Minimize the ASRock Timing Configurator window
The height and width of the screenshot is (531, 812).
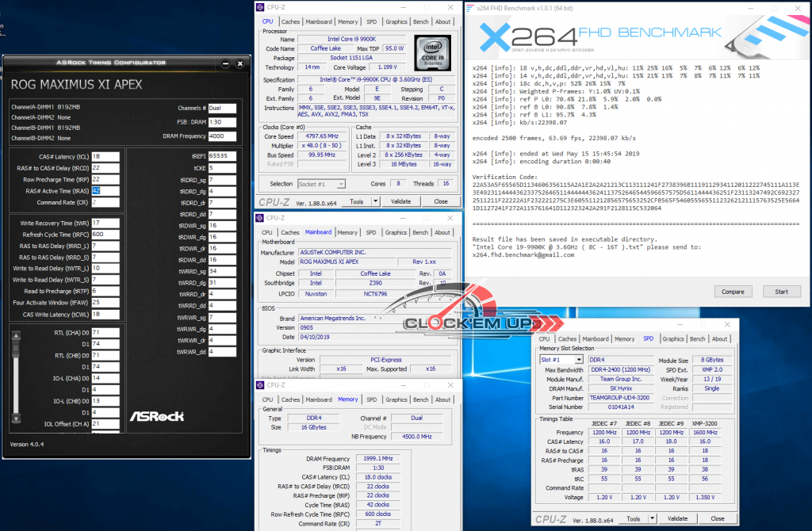pyautogui.click(x=226, y=63)
